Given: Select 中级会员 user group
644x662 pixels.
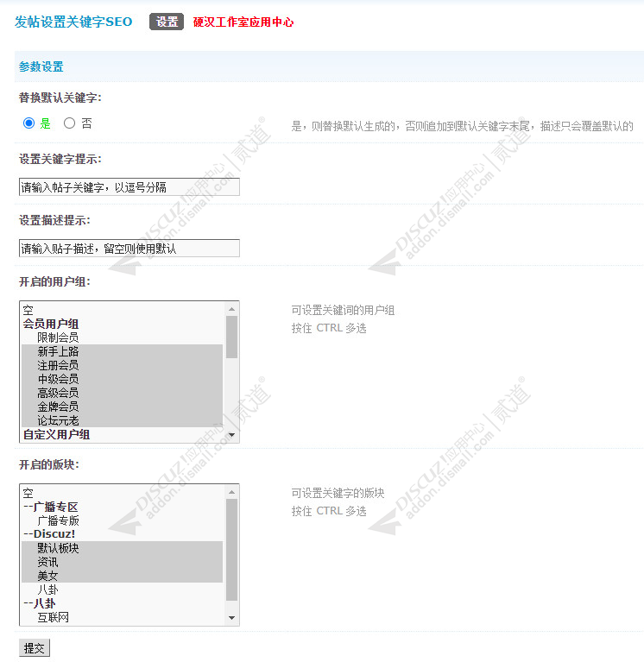Looking at the screenshot, I should tap(122, 379).
